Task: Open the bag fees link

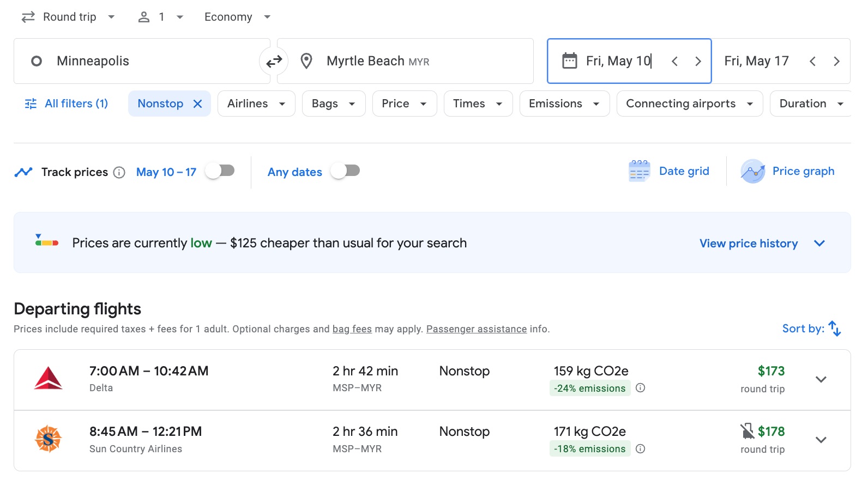Action: click(352, 329)
